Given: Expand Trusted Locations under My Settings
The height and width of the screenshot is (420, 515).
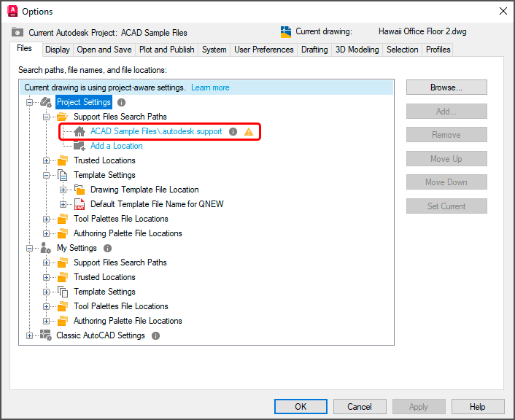Looking at the screenshot, I should click(x=46, y=277).
